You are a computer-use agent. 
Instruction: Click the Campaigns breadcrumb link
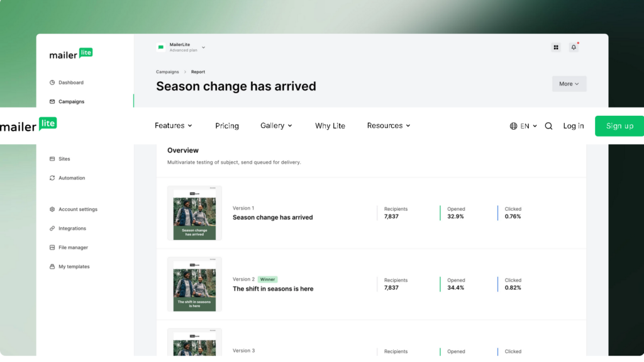click(167, 72)
